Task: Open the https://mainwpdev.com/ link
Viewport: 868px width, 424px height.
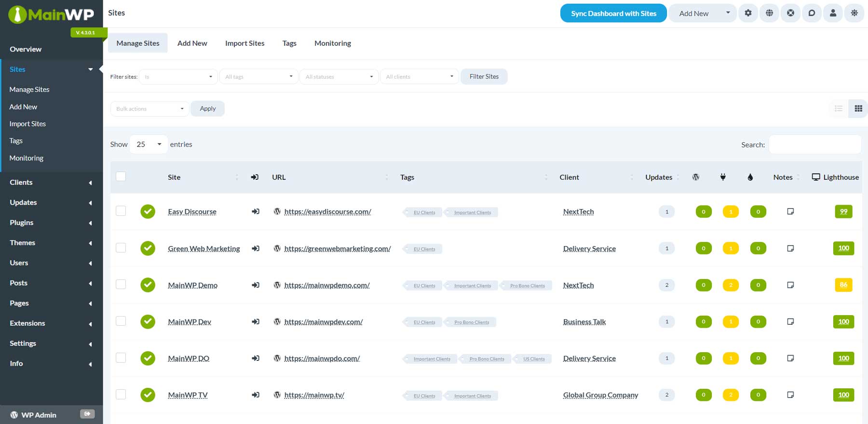Action: click(x=323, y=322)
